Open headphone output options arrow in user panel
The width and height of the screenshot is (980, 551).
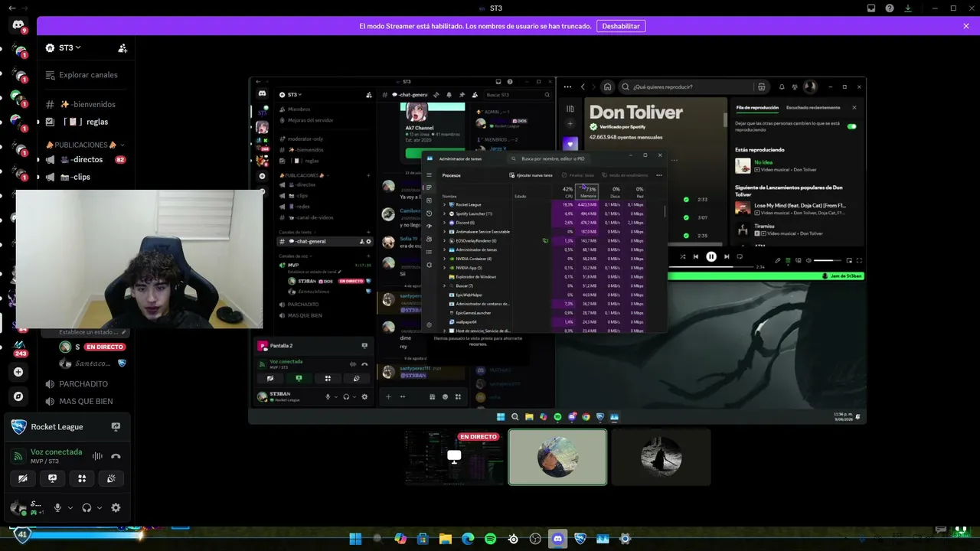tap(100, 507)
